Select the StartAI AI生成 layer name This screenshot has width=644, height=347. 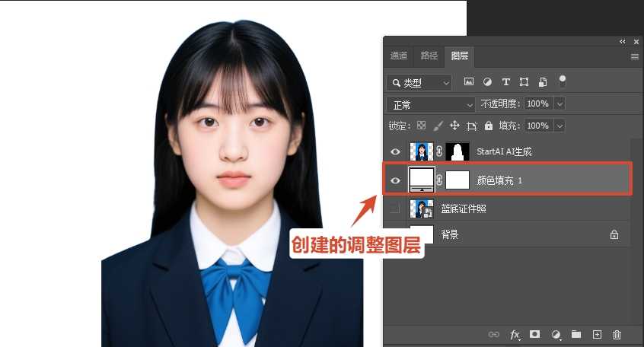(504, 151)
